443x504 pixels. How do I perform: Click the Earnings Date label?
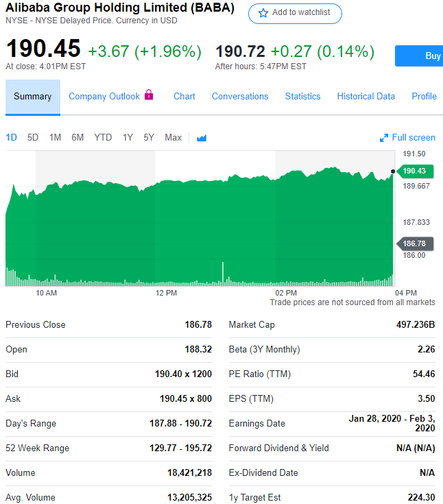(x=257, y=423)
